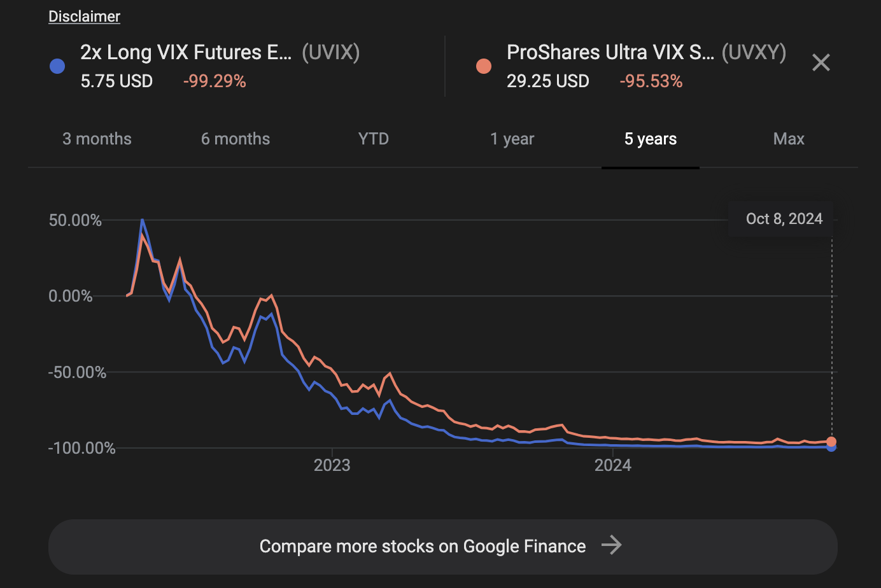Screen dimensions: 881x588
Task: Click the ProShares Ultra VIX title
Action: click(x=610, y=52)
